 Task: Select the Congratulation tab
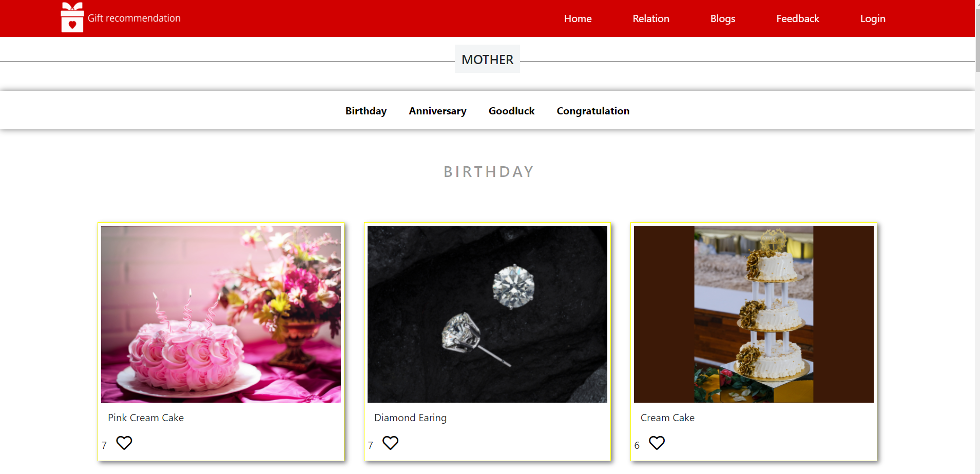(x=593, y=111)
